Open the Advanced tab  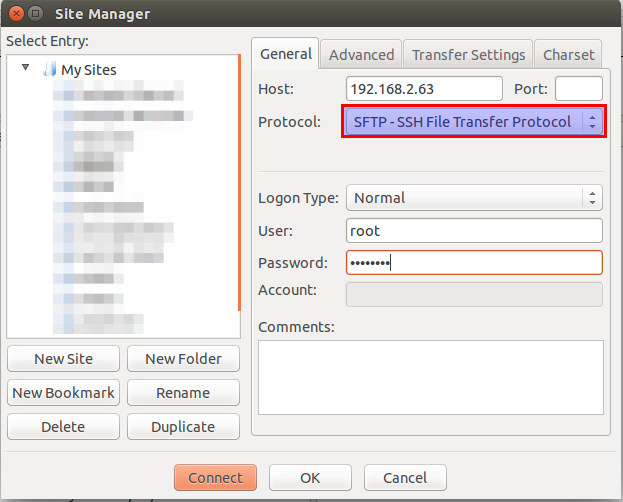click(x=361, y=54)
